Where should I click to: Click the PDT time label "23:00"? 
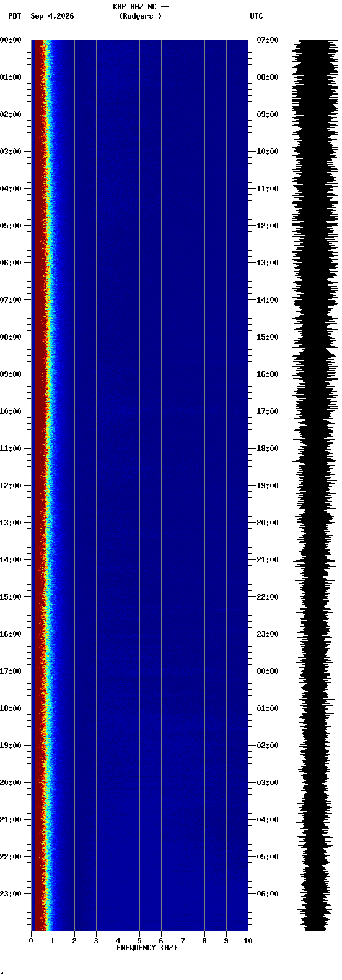point(11,894)
